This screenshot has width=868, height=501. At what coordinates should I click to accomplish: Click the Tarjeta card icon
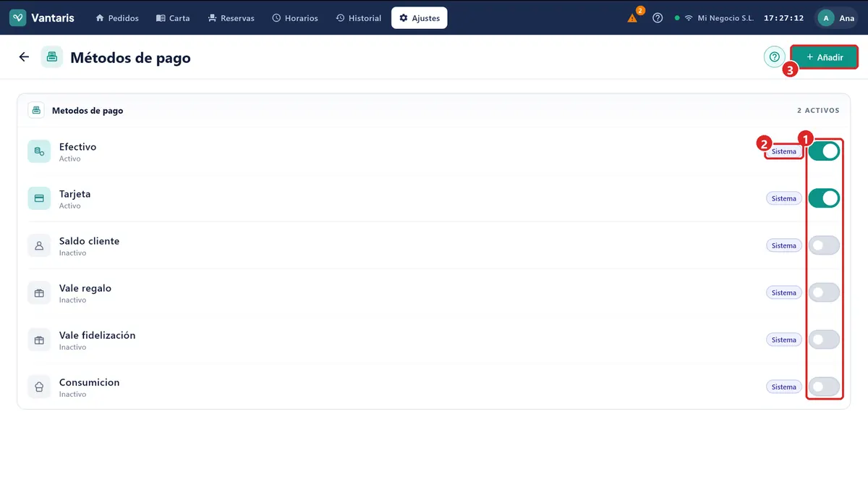coord(39,198)
